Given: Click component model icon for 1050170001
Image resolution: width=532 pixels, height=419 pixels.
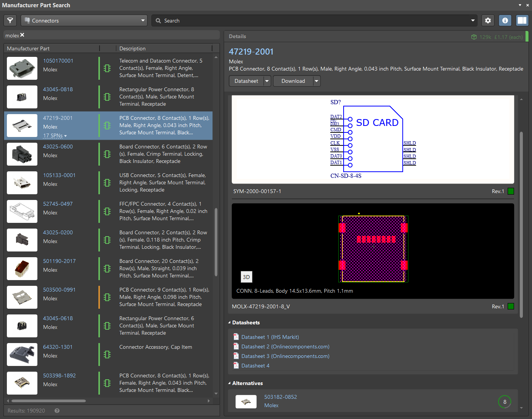Looking at the screenshot, I should point(107,68).
